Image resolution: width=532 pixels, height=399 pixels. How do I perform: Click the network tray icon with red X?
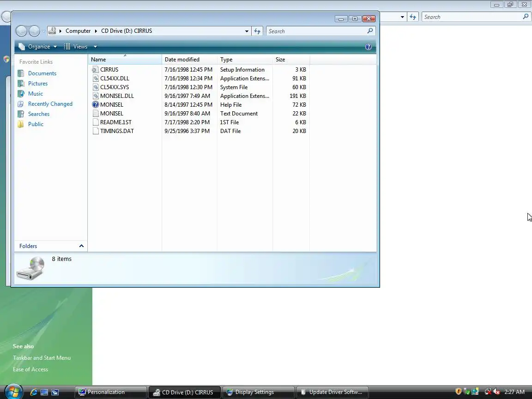point(488,392)
